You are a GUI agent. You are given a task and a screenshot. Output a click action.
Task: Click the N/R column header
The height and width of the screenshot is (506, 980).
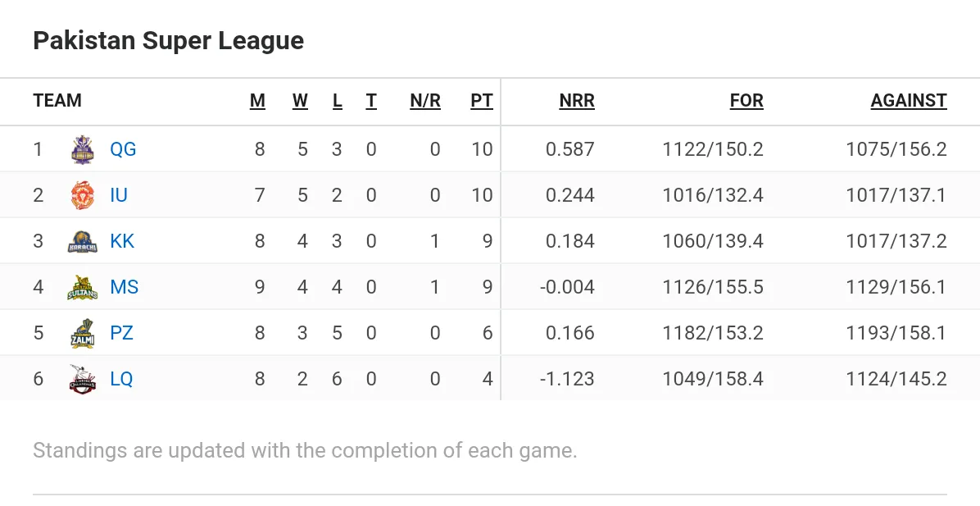click(425, 102)
